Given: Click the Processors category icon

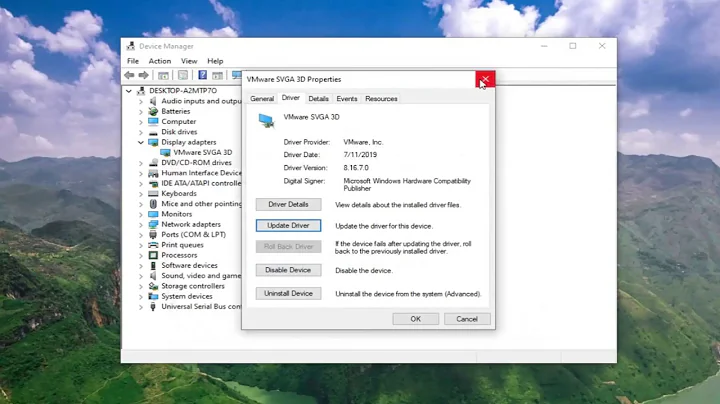Looking at the screenshot, I should [153, 255].
